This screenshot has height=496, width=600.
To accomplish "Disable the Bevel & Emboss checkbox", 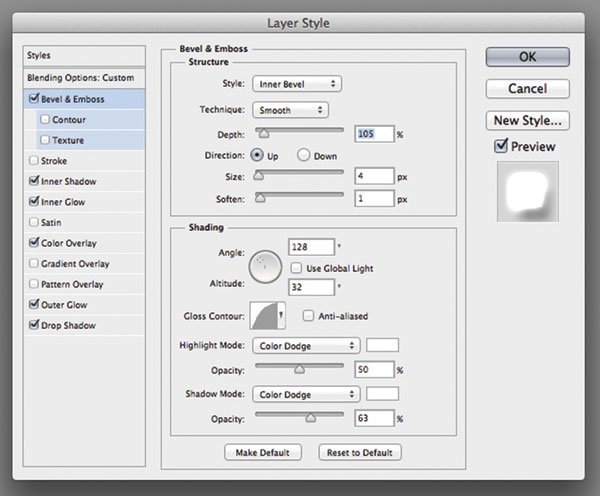I will click(x=36, y=99).
